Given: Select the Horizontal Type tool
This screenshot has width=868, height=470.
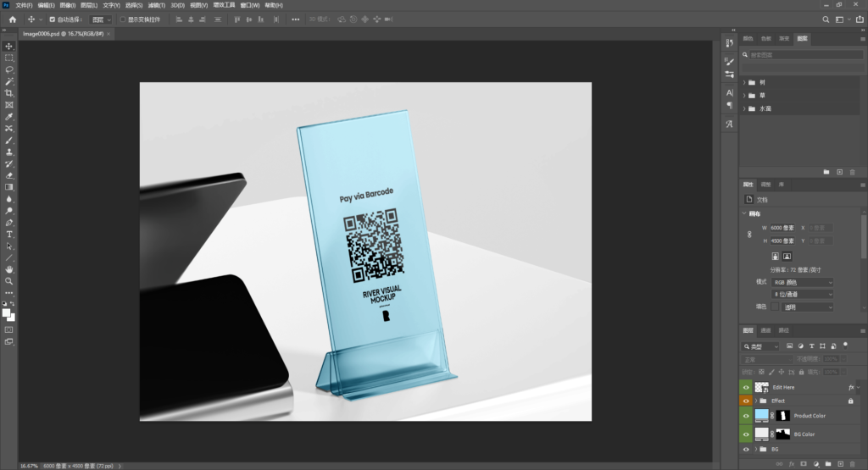Looking at the screenshot, I should [x=8, y=235].
